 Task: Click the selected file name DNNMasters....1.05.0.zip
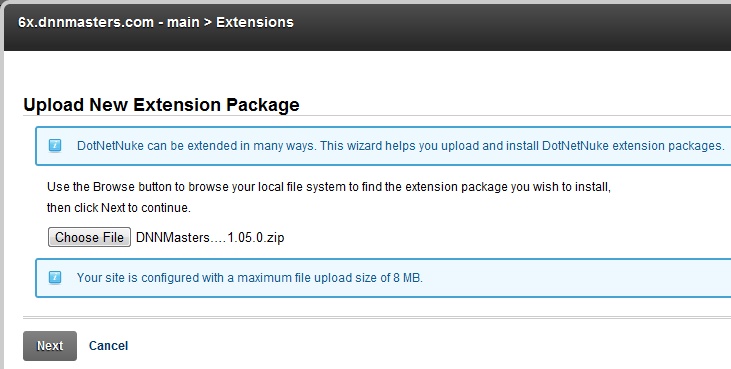[210, 238]
